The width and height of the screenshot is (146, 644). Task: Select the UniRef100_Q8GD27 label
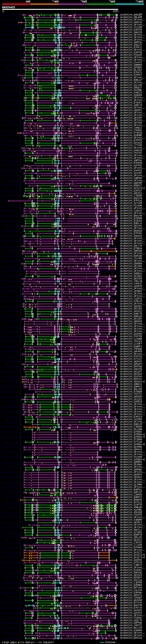pyautogui.click(x=131, y=88)
